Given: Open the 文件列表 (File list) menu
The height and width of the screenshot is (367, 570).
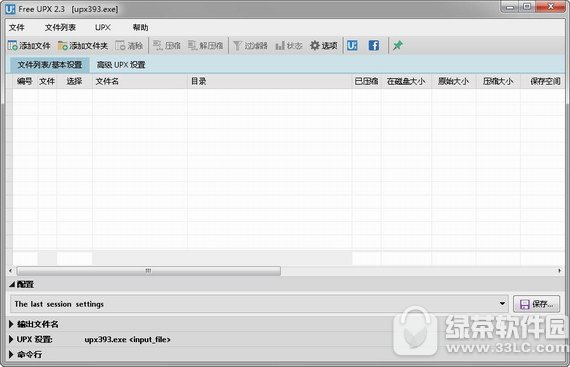Looking at the screenshot, I should 60,27.
